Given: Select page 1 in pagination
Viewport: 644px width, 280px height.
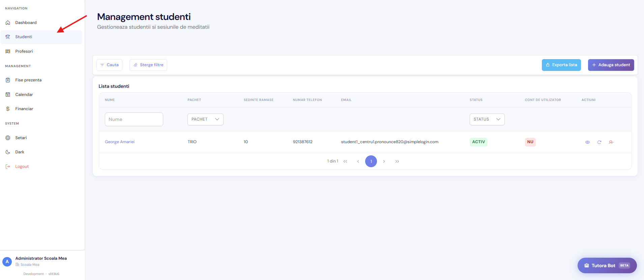Looking at the screenshot, I should pyautogui.click(x=371, y=161).
